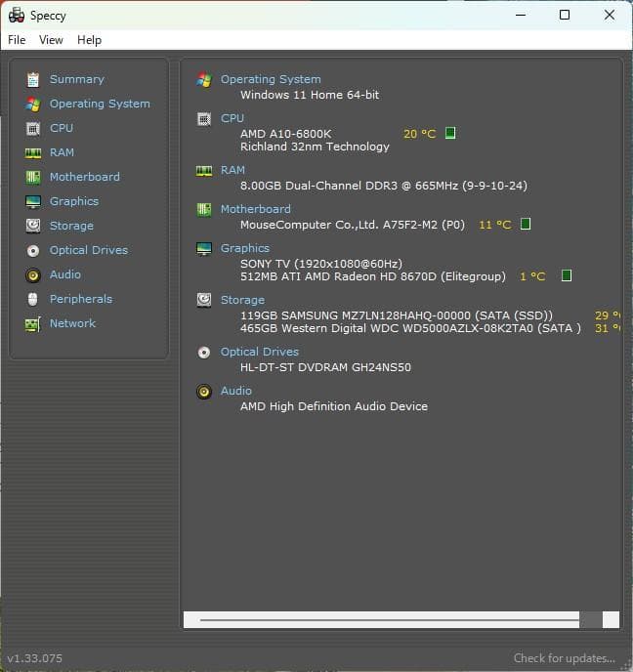Click the Graphics monitor icon in summary pane

pos(204,248)
